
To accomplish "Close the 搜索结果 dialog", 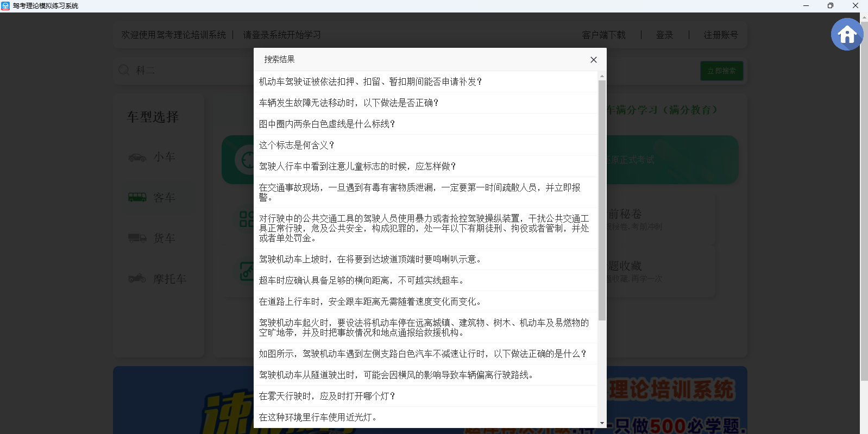I will 593,60.
